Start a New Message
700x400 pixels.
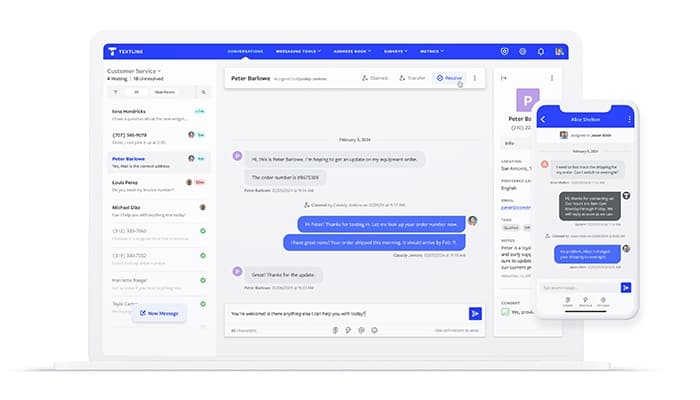159,313
